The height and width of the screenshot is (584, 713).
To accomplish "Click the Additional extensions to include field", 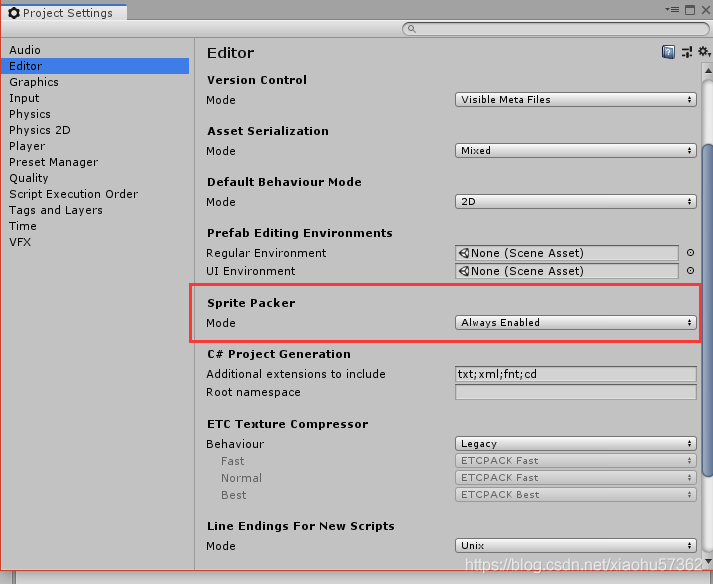I will pos(576,374).
